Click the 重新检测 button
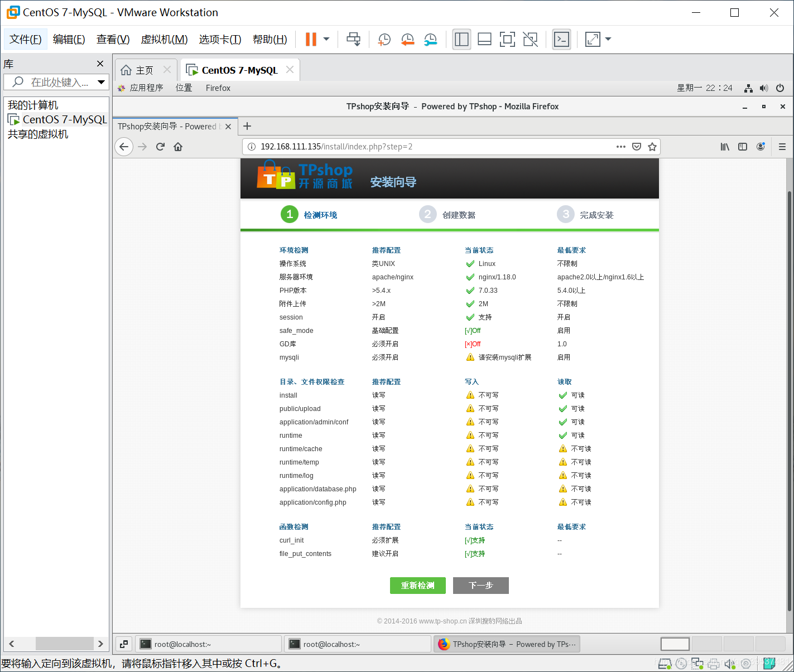Viewport: 794px width, 672px height. tap(418, 586)
